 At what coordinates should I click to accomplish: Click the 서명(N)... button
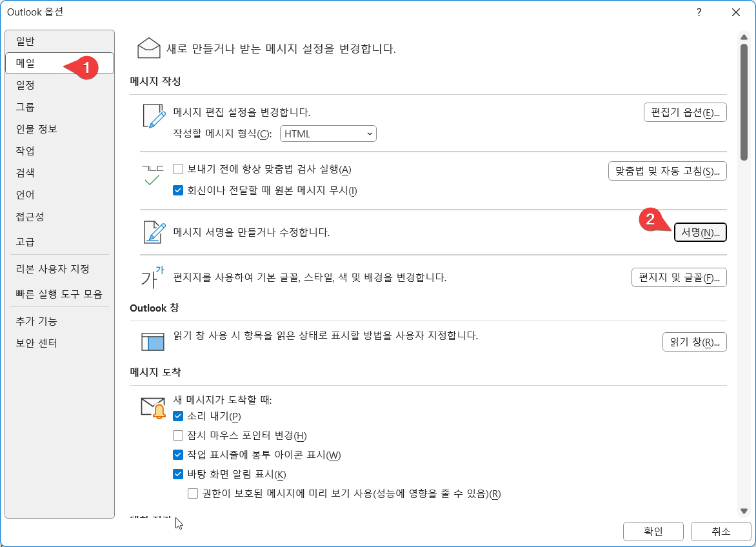[x=700, y=232]
